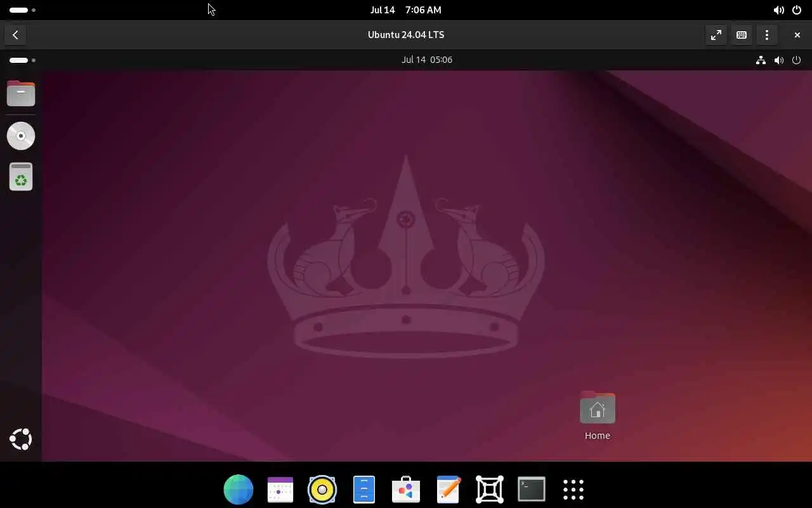Open the file manager cabinet icon
Viewport: 812px width, 508px height.
pos(364,490)
